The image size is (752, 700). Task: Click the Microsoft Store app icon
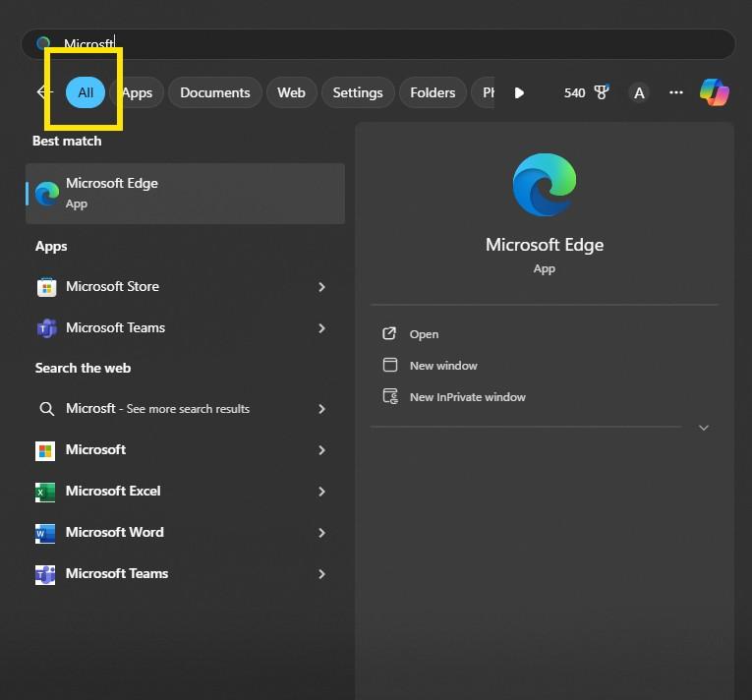coord(46,287)
